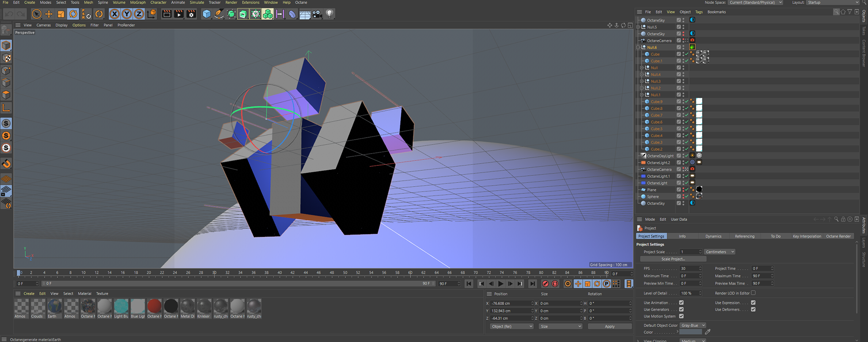Toggle the Autokeying button
Image resolution: width=868 pixels, height=342 pixels.
pyautogui.click(x=555, y=284)
